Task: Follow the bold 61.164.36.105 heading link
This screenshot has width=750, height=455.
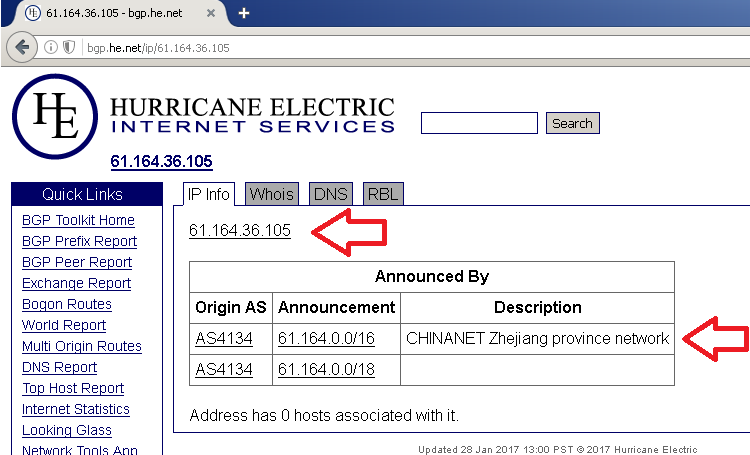Action: 161,161
